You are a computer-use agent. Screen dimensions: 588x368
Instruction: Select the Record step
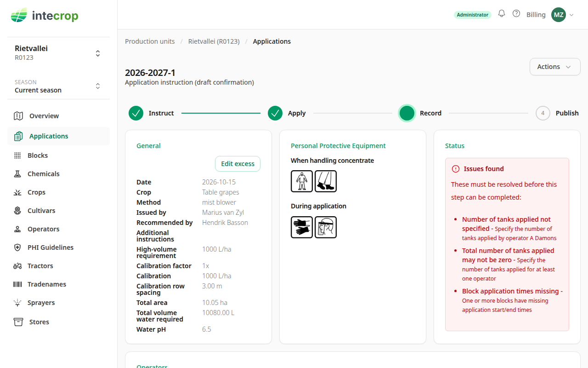pos(420,113)
